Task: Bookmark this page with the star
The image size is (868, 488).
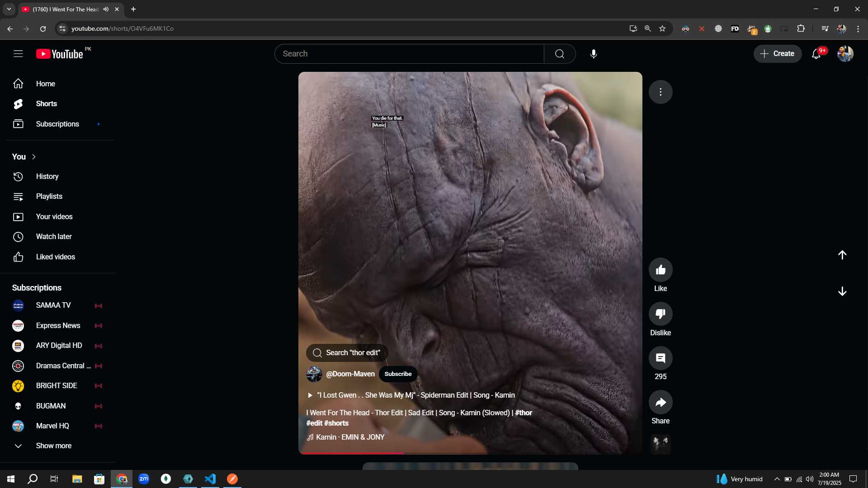Action: pyautogui.click(x=662, y=28)
